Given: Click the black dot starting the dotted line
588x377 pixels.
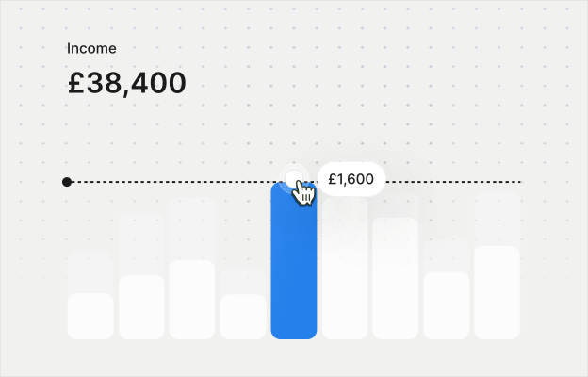Looking at the screenshot, I should 67,182.
